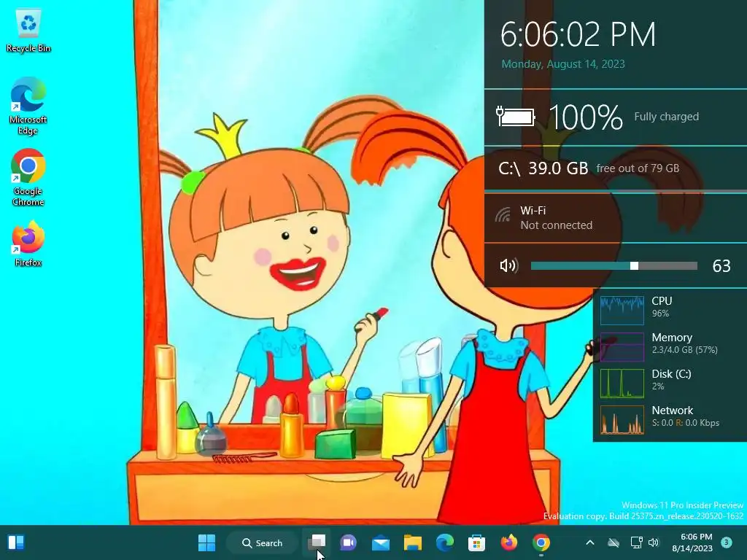The height and width of the screenshot is (560, 747).
Task: Click the Network S: 0.0 R: 0.0 Kbps label
Action: (686, 416)
